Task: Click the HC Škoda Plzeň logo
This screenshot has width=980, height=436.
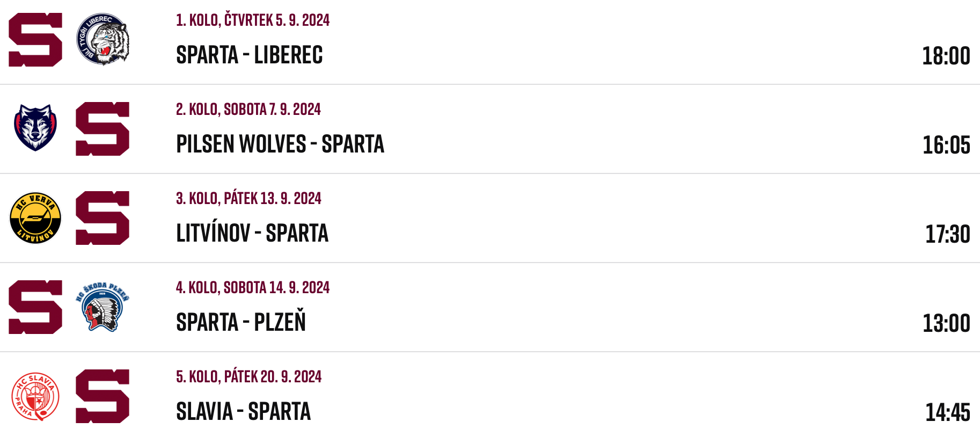Action: tap(103, 307)
